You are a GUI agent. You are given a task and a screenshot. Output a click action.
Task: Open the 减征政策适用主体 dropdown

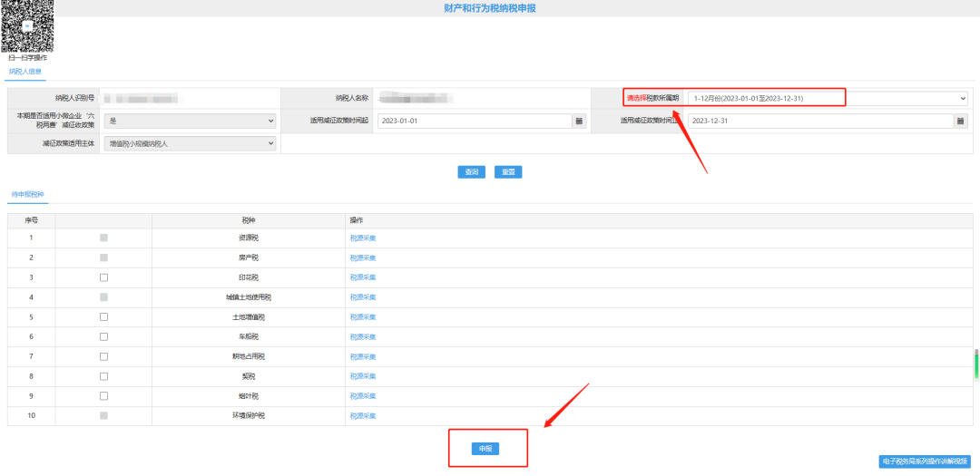(190, 143)
